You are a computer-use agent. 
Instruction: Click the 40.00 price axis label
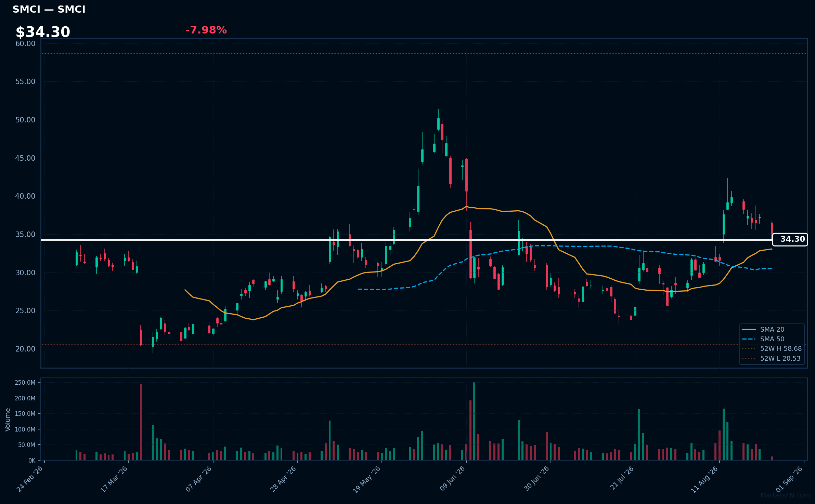tap(25, 196)
